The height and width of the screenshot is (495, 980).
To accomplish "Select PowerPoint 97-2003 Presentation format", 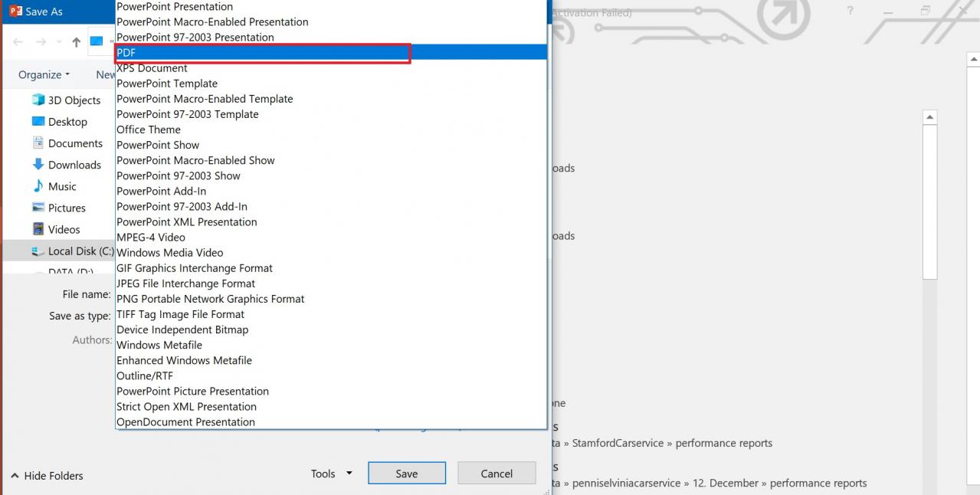I will click(195, 37).
